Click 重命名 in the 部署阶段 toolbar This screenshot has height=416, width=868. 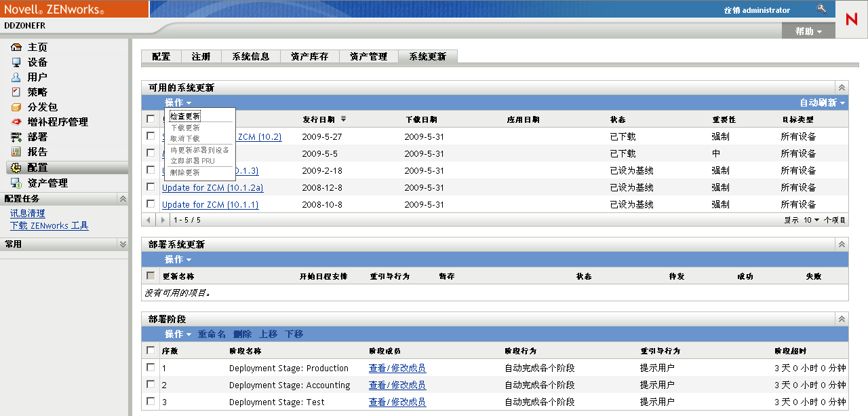(212, 334)
